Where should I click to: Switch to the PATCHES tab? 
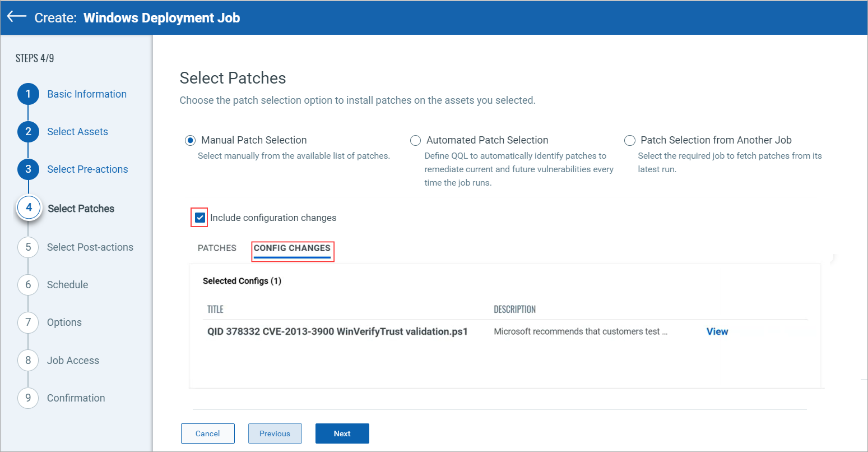[216, 248]
